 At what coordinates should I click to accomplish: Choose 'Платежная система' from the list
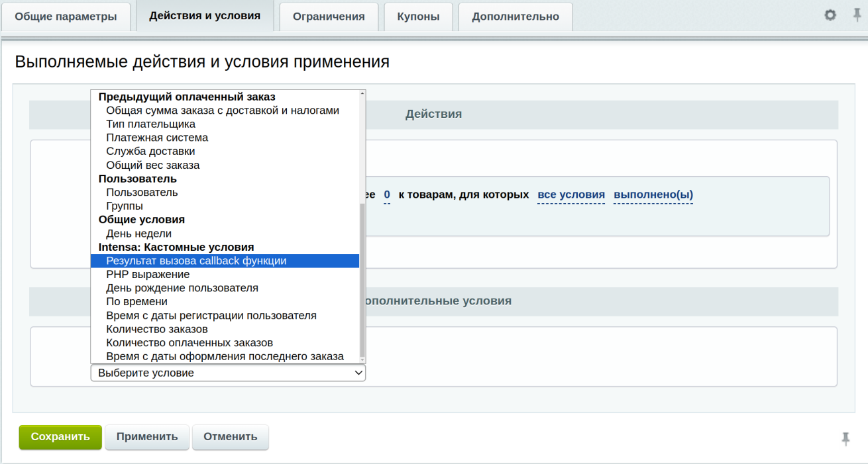point(157,138)
